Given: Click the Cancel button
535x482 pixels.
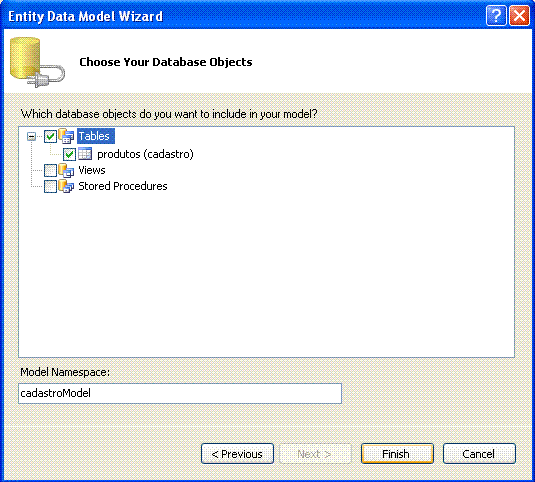Looking at the screenshot, I should click(x=479, y=454).
